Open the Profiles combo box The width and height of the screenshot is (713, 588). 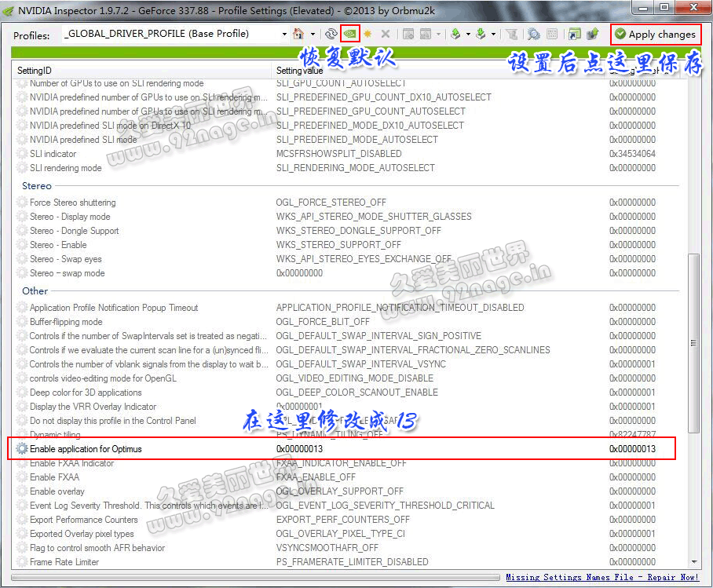click(176, 34)
